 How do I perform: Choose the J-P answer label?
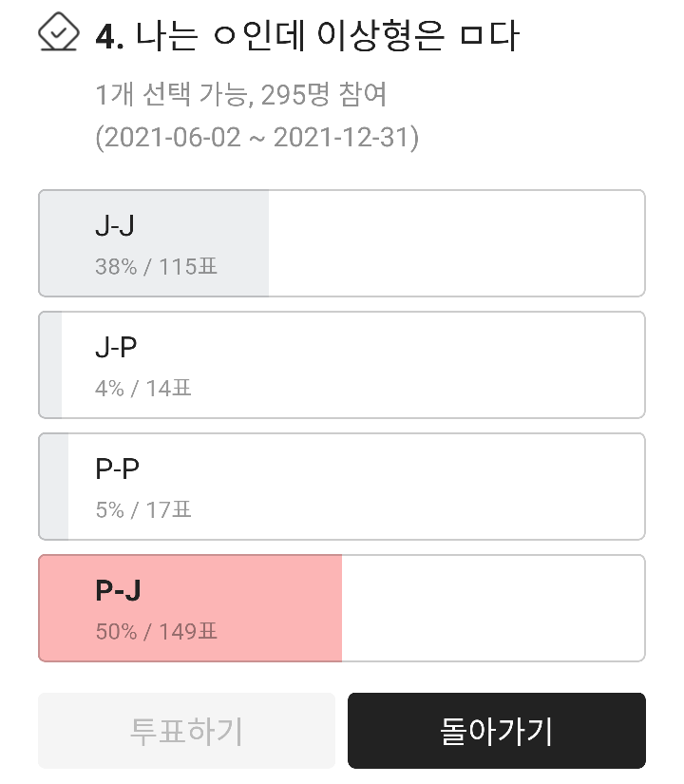(116, 348)
